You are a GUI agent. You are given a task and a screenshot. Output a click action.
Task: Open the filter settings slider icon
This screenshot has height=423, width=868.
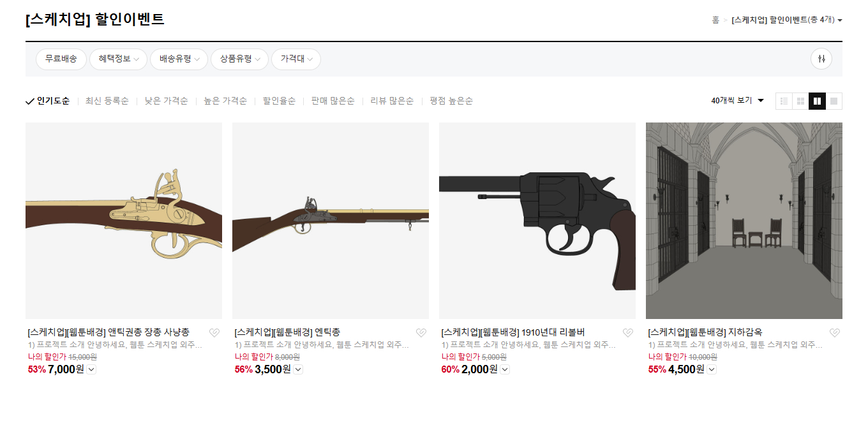(x=821, y=59)
